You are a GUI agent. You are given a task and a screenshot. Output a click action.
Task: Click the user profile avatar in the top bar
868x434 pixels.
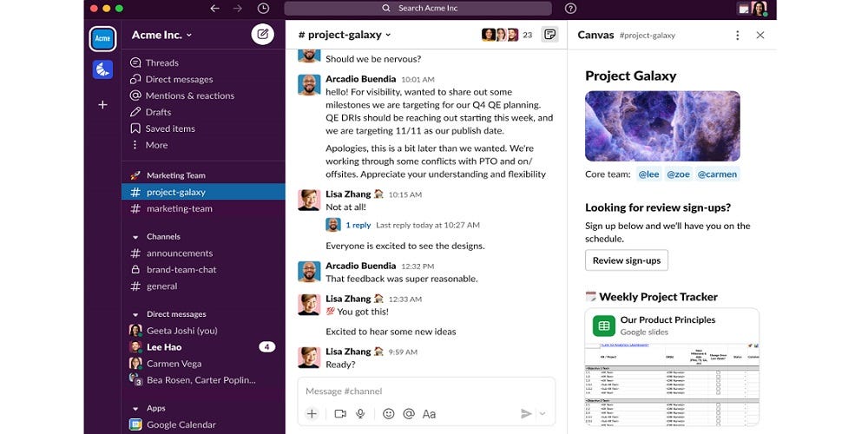pyautogui.click(x=759, y=9)
